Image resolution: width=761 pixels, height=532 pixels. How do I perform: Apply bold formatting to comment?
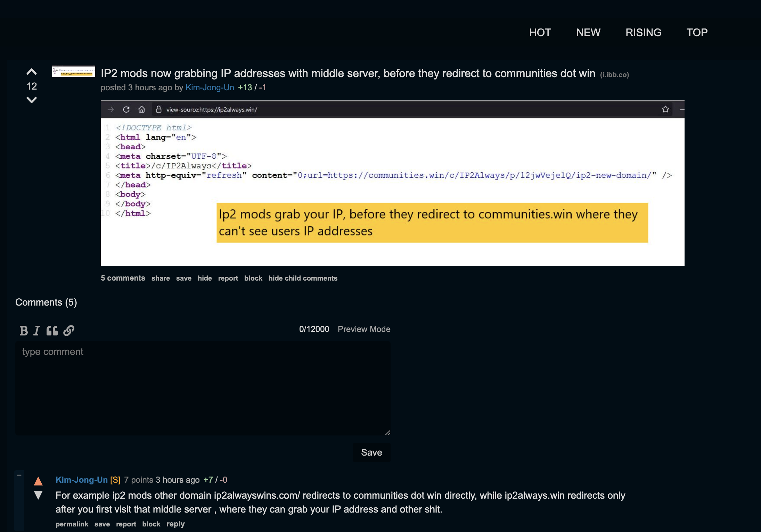[x=24, y=331]
